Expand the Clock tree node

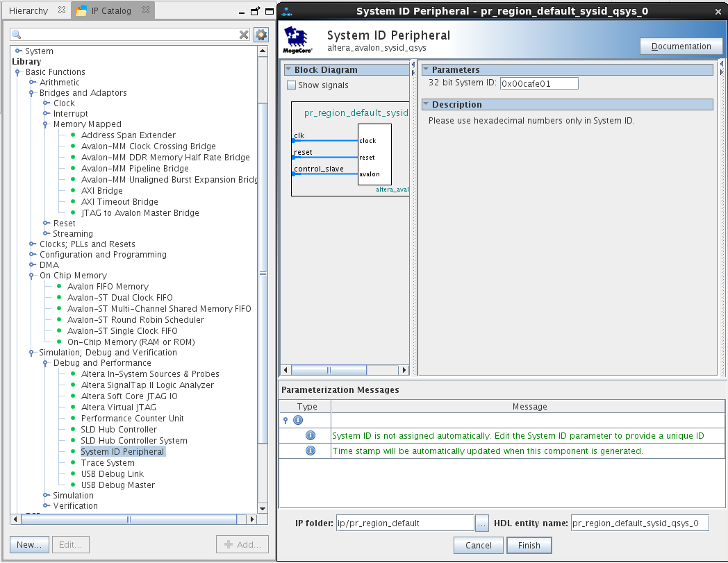tap(46, 103)
